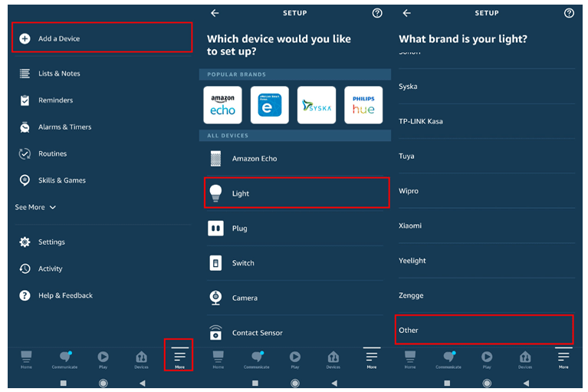The height and width of the screenshot is (392, 588).
Task: Open Routines in left menu
Action: [x=102, y=153]
